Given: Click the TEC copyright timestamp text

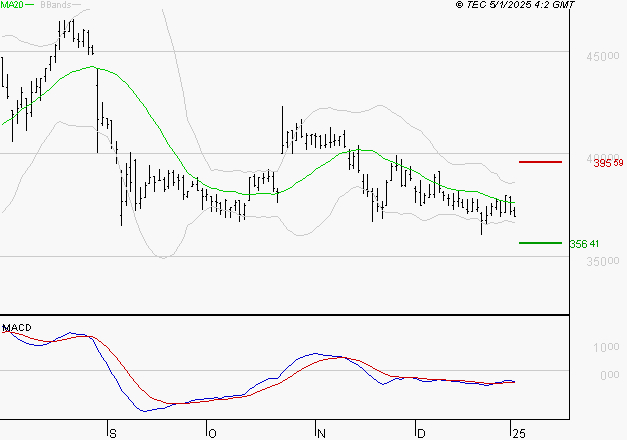Looking at the screenshot, I should tap(515, 5).
